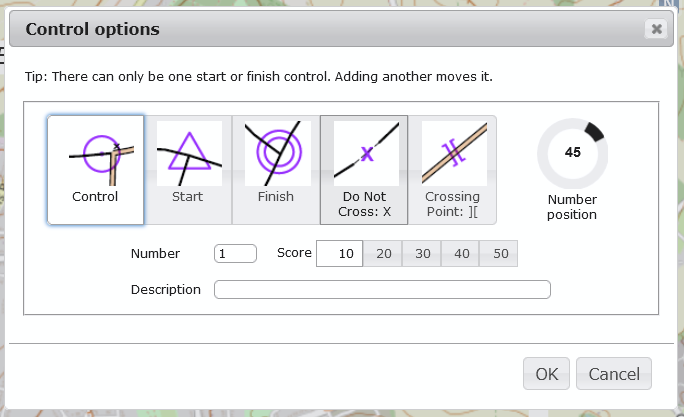Click the Finish label text
The image size is (684, 417).
point(276,197)
